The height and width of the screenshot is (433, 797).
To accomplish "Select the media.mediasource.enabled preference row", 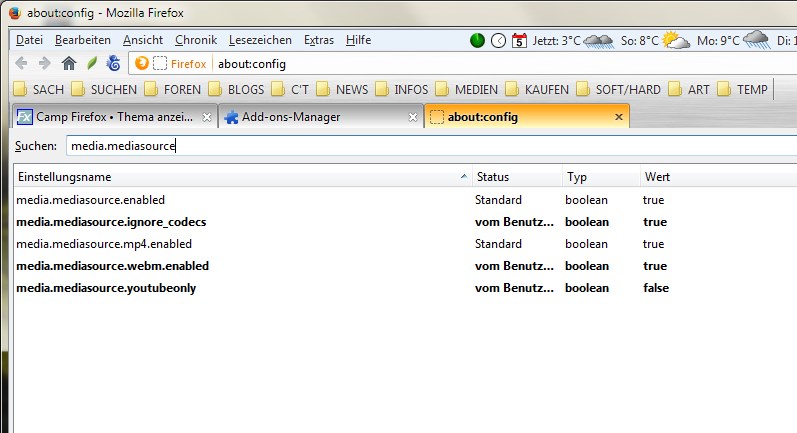I will click(405, 200).
